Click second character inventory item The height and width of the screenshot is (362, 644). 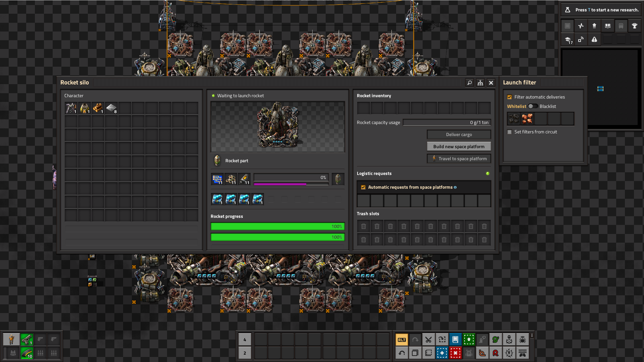[x=85, y=108]
